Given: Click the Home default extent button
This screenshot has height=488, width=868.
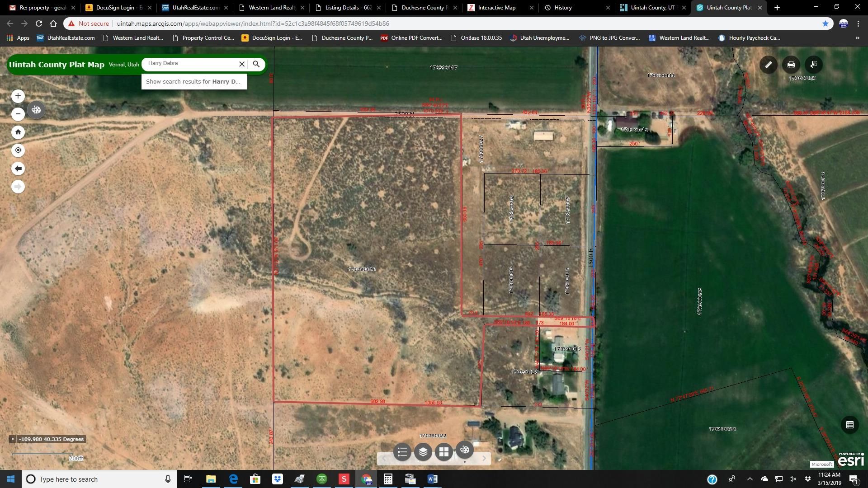Looking at the screenshot, I should (x=18, y=132).
